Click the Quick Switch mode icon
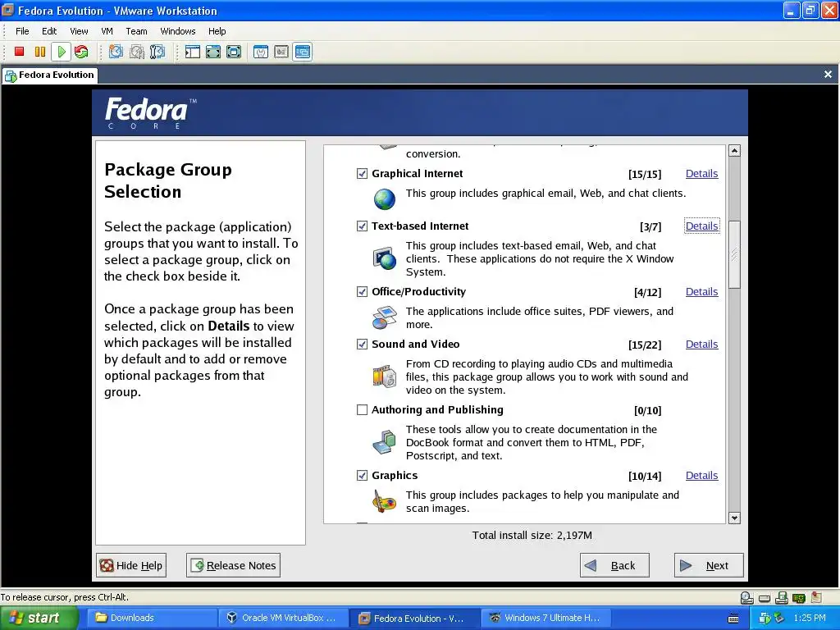This screenshot has height=630, width=840. (x=213, y=52)
